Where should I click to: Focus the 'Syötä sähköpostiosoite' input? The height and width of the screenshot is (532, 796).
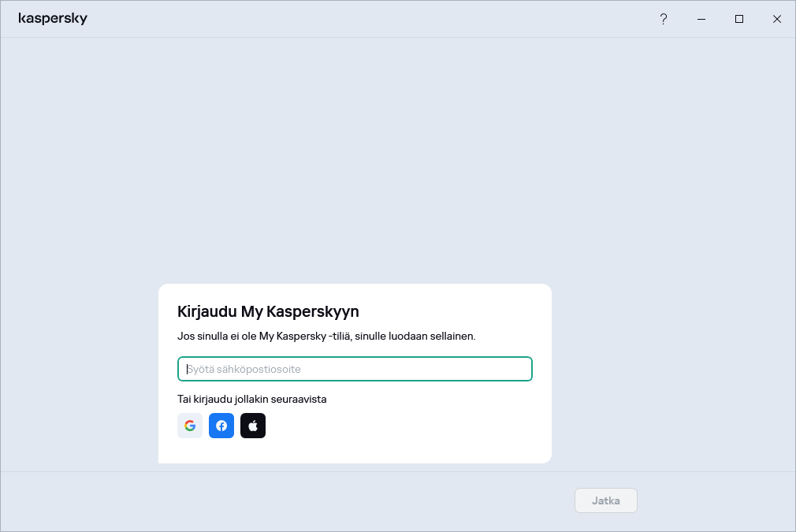(x=355, y=368)
